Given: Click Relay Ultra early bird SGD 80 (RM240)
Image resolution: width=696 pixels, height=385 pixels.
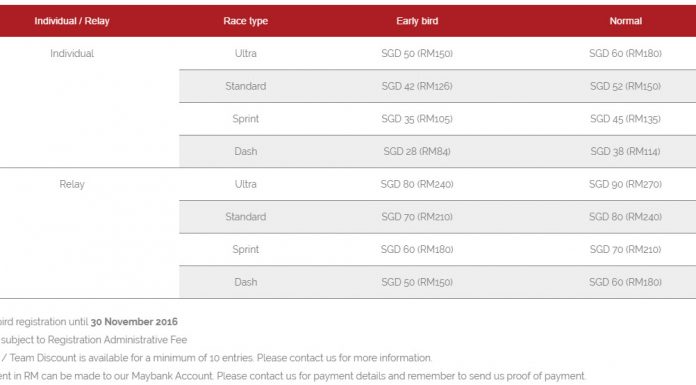Looking at the screenshot, I should [x=417, y=184].
